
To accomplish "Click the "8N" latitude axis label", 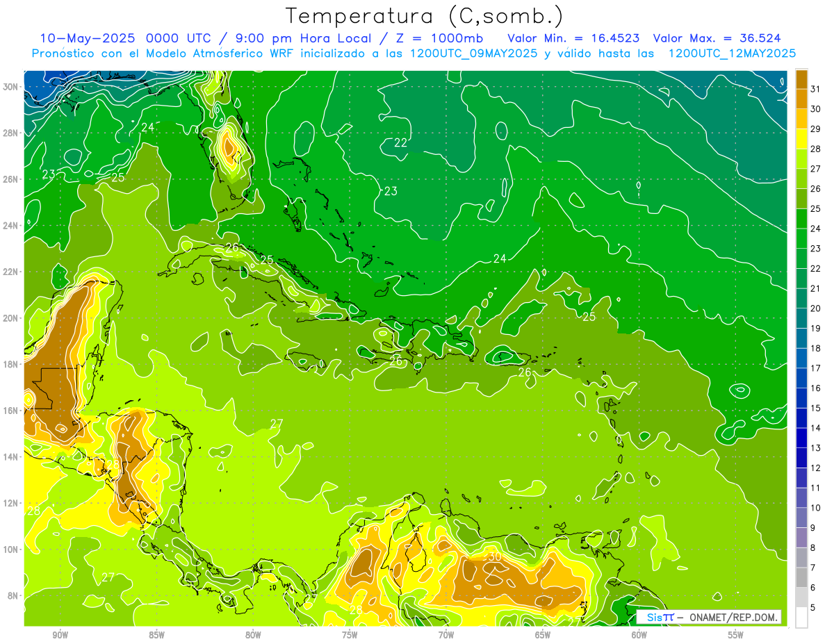I will (x=13, y=595).
